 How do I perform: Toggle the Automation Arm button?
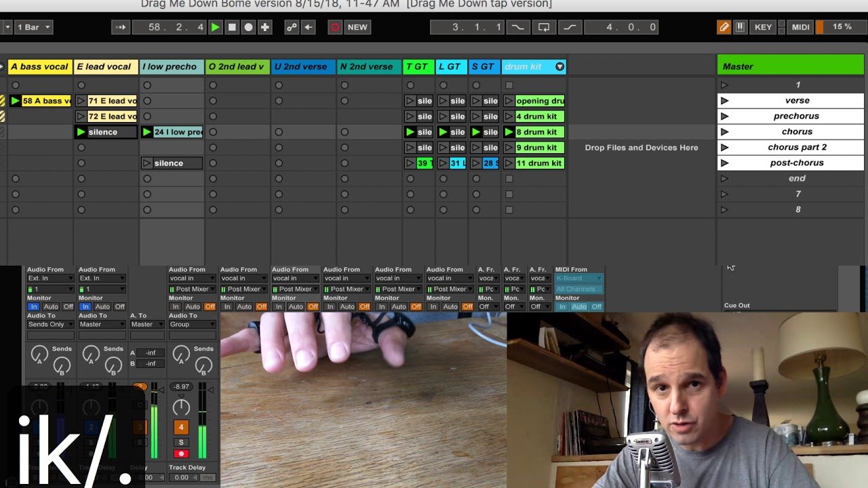coord(292,27)
